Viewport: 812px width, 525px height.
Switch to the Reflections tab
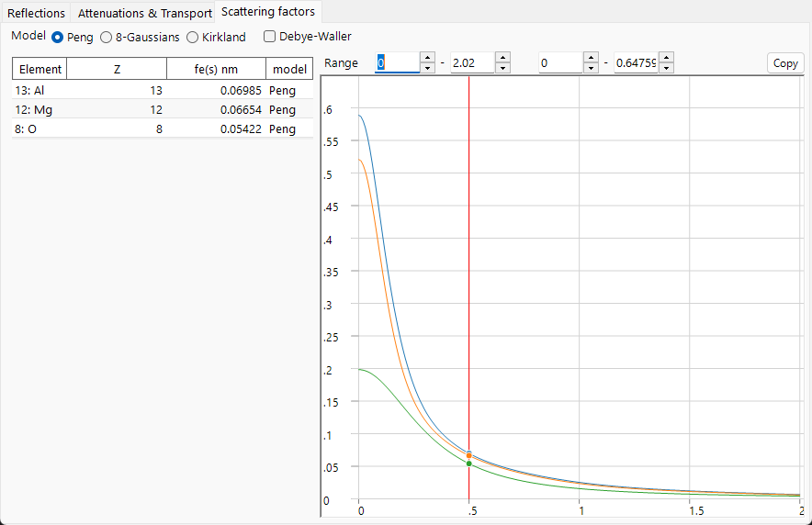pyautogui.click(x=36, y=13)
